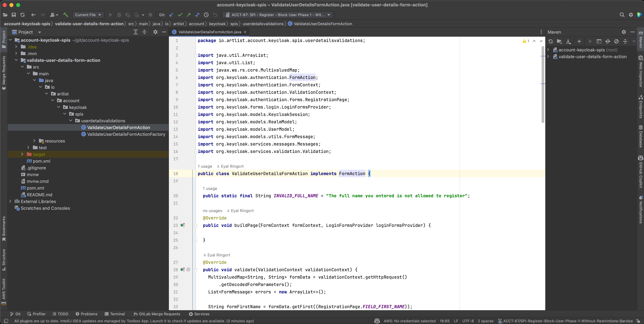Open Git show history clock icon
644x324 pixels.
206,15
